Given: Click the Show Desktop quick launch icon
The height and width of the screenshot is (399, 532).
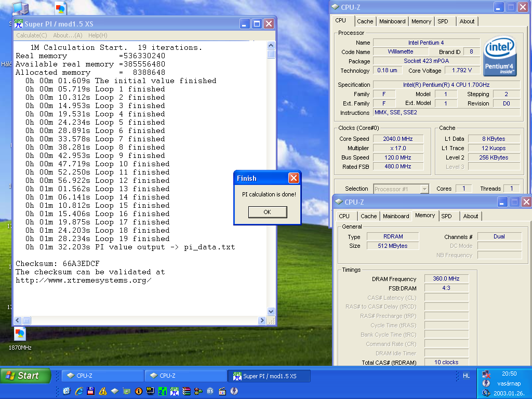Looking at the screenshot, I should (x=66, y=391).
